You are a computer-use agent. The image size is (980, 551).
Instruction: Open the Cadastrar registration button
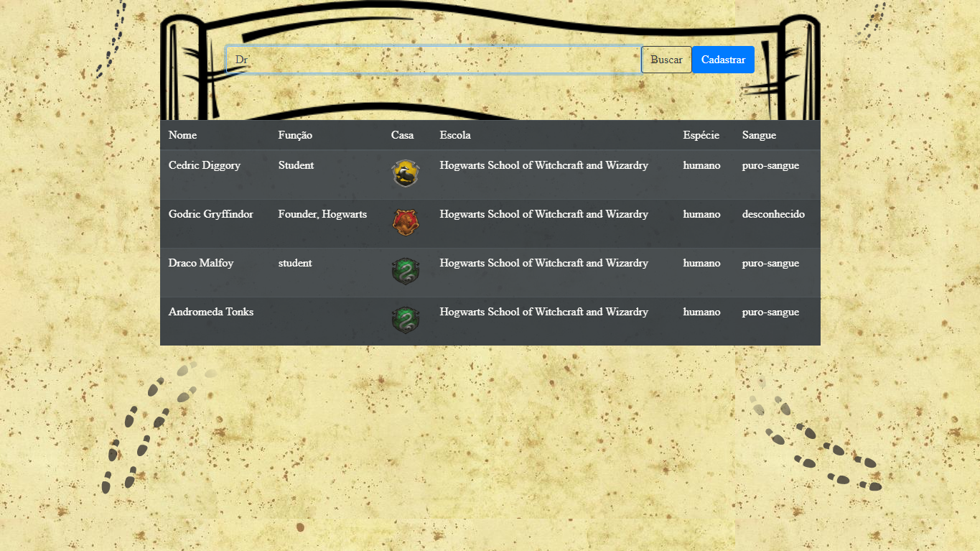pyautogui.click(x=723, y=60)
